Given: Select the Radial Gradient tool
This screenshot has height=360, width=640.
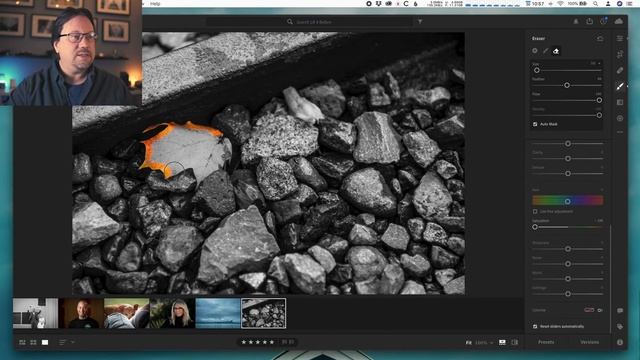Looking at the screenshot, I should 620,118.
